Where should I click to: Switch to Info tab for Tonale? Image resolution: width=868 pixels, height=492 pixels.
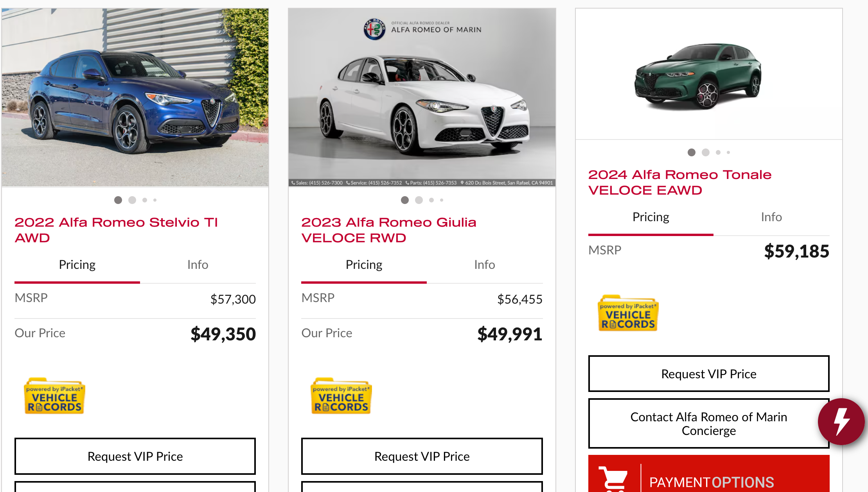pos(771,217)
